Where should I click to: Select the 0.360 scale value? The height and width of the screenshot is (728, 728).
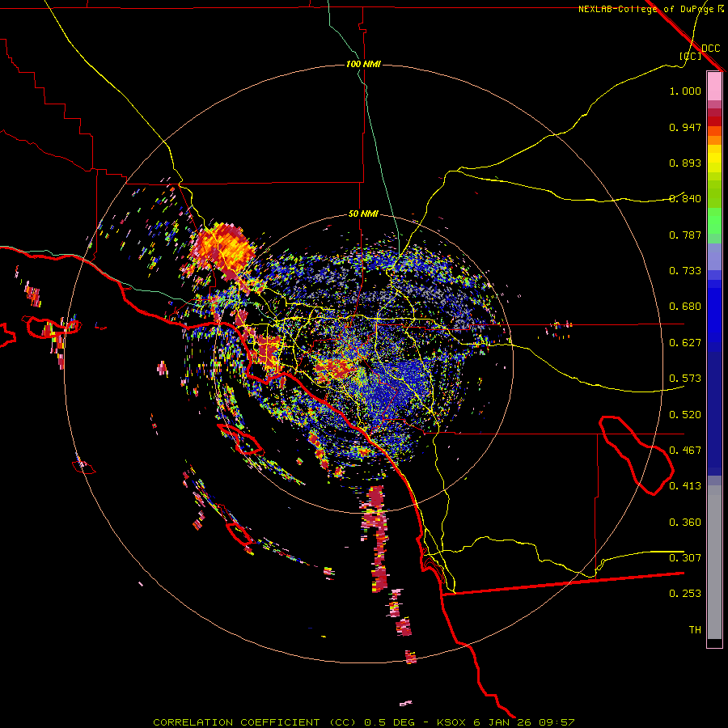click(x=685, y=523)
